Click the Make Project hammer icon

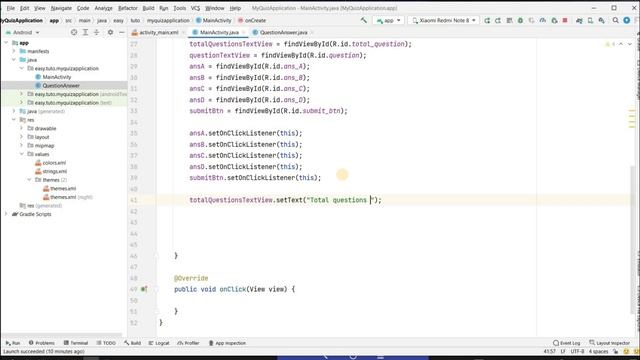point(364,20)
